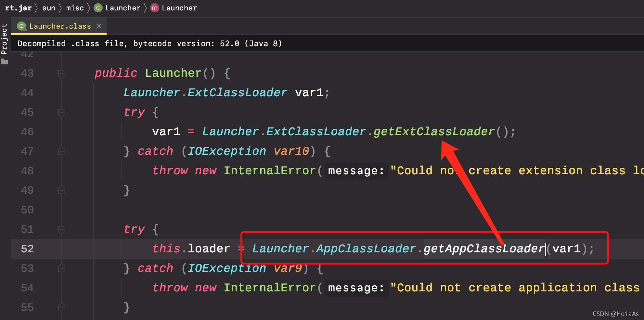Click the decompiled class file banner

pos(328,43)
